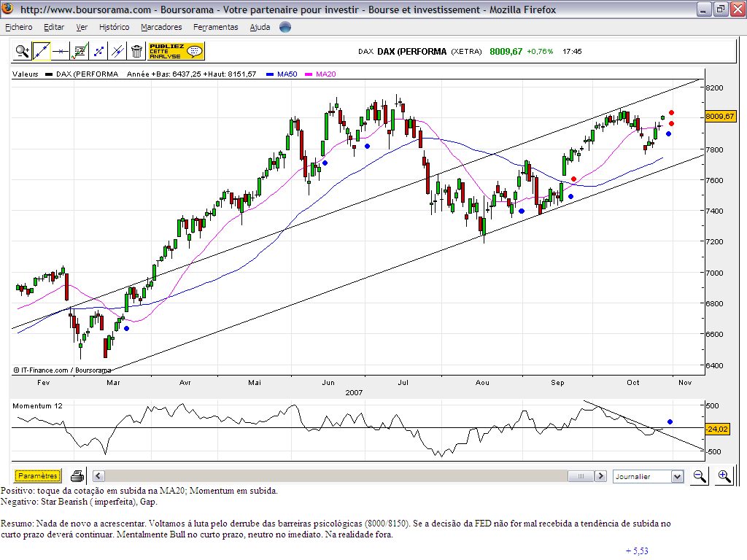Click the MA50 legend label
This screenshot has width=747, height=560.
[287, 74]
